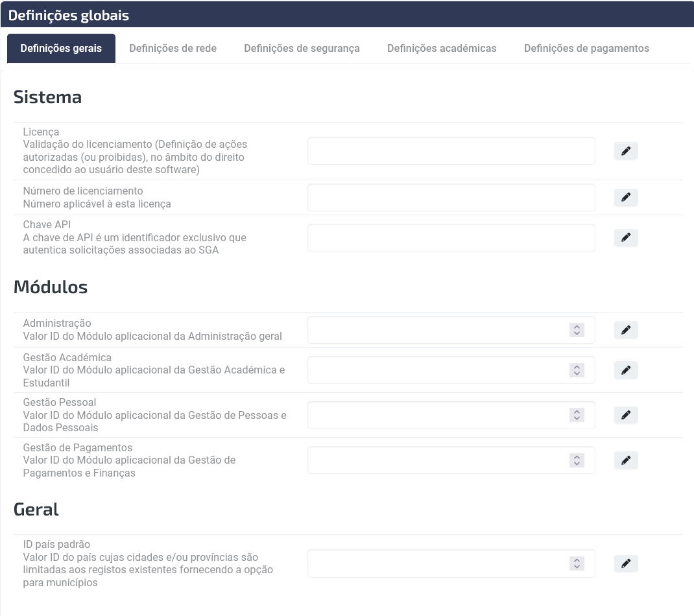This screenshot has height=616, width=694.
Task: Select the Definições académicas tab
Action: (x=442, y=48)
